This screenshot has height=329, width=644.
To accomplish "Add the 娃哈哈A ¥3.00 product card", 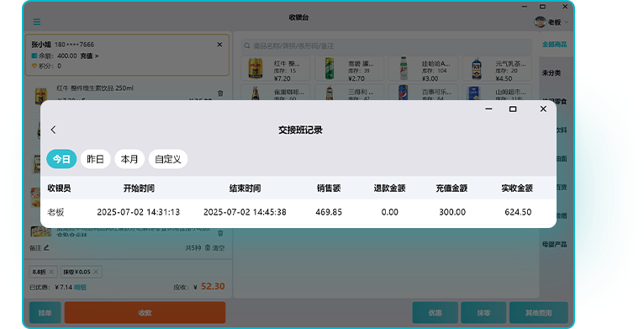I will tap(424, 68).
